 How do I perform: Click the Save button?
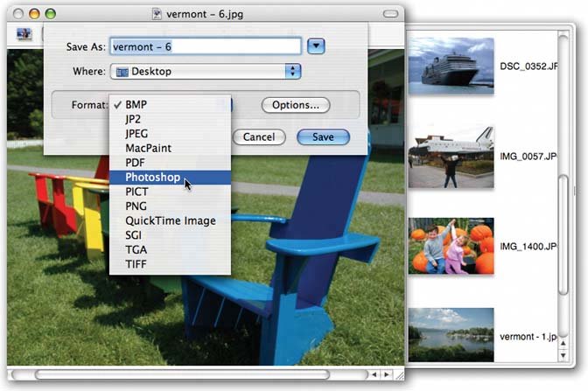(323, 137)
